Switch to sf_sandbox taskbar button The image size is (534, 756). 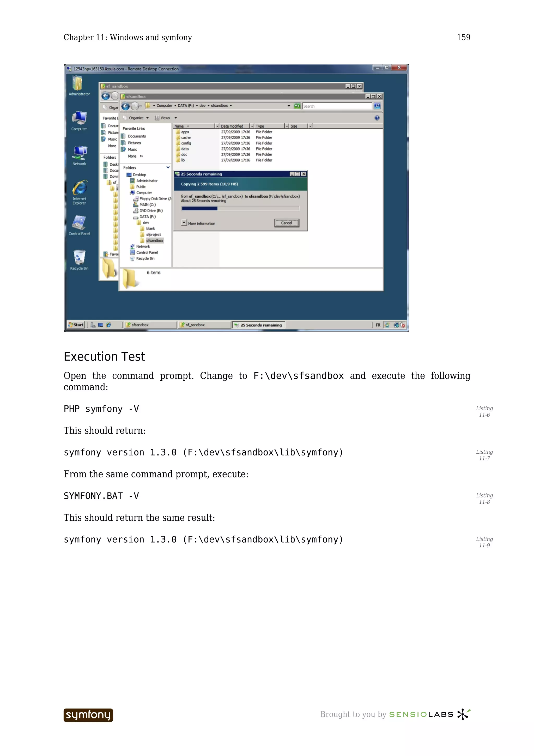[x=204, y=325]
